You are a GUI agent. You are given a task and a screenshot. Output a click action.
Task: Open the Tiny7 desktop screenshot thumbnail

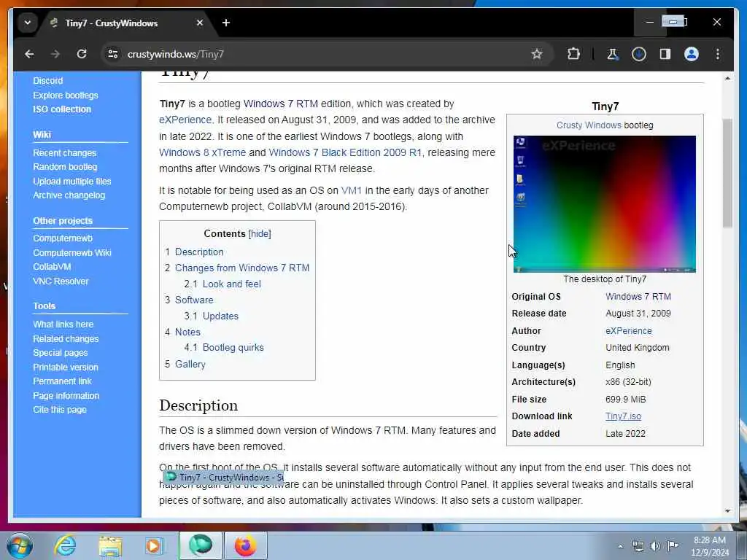pos(605,204)
